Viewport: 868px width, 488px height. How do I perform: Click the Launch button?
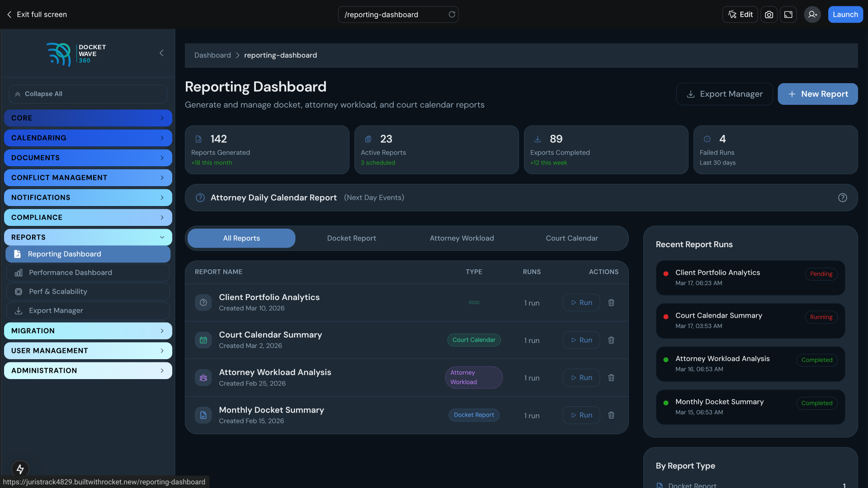[845, 14]
